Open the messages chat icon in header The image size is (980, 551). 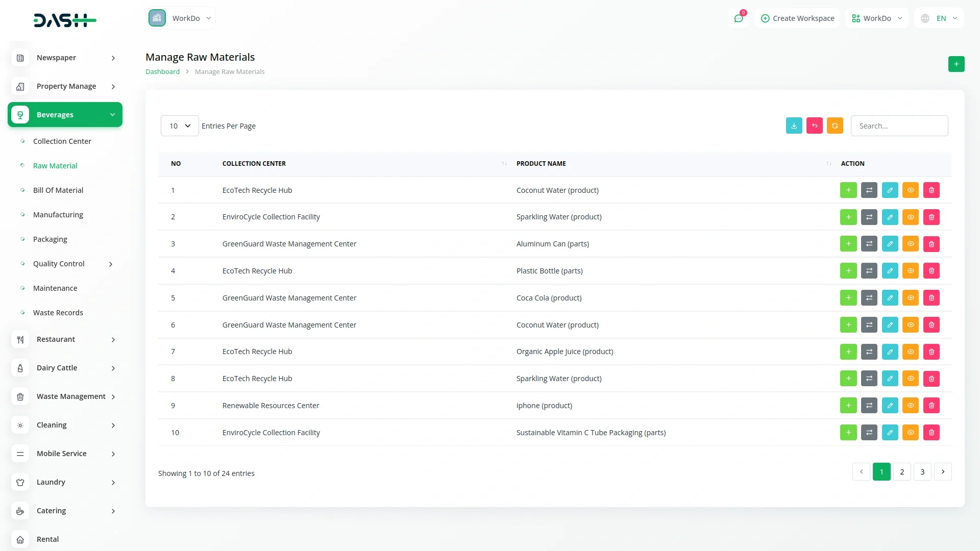pos(739,18)
